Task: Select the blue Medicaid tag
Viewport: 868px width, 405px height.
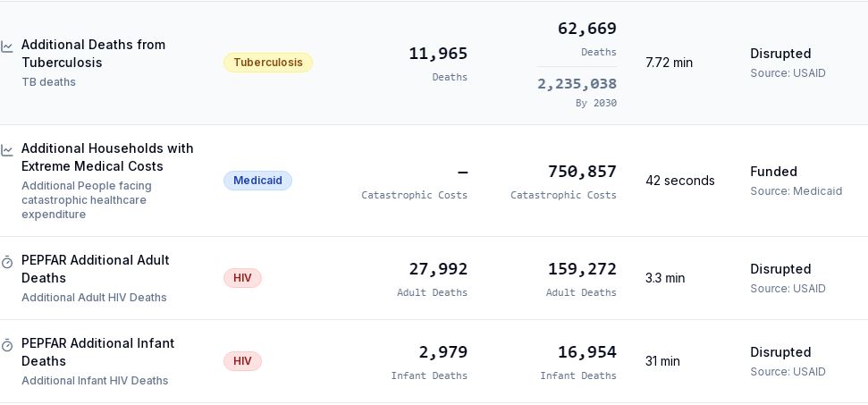Action: [x=257, y=181]
